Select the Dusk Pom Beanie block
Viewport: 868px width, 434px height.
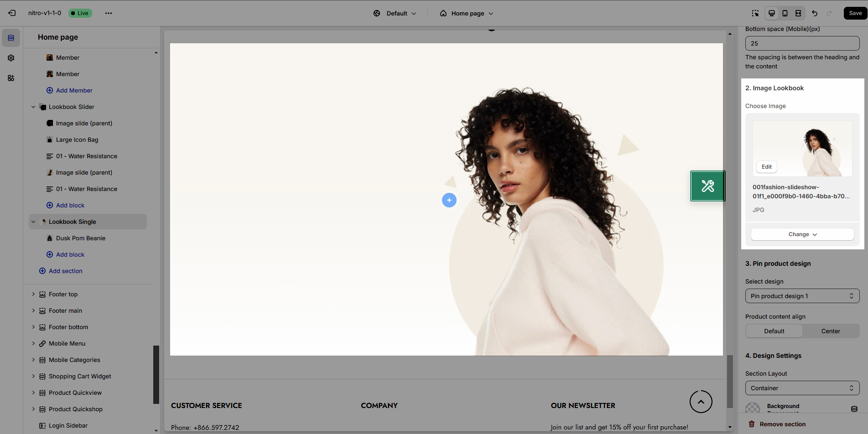(81, 238)
